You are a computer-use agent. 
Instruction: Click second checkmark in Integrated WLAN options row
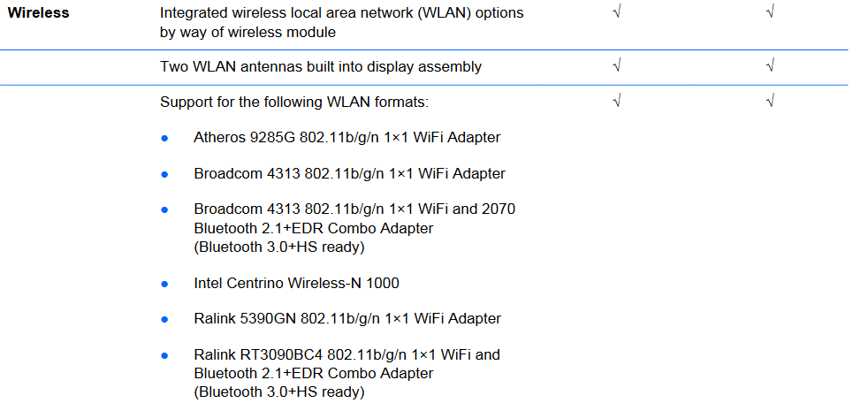pyautogui.click(x=771, y=13)
